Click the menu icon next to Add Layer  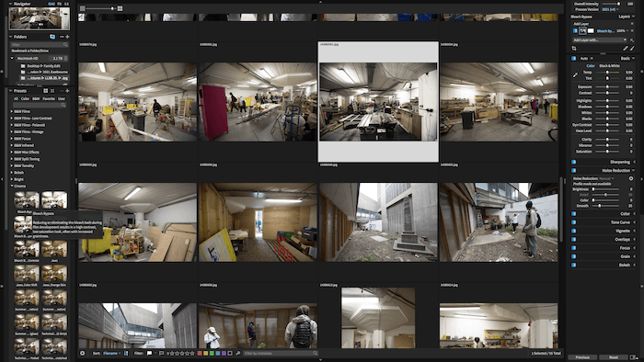click(x=632, y=24)
